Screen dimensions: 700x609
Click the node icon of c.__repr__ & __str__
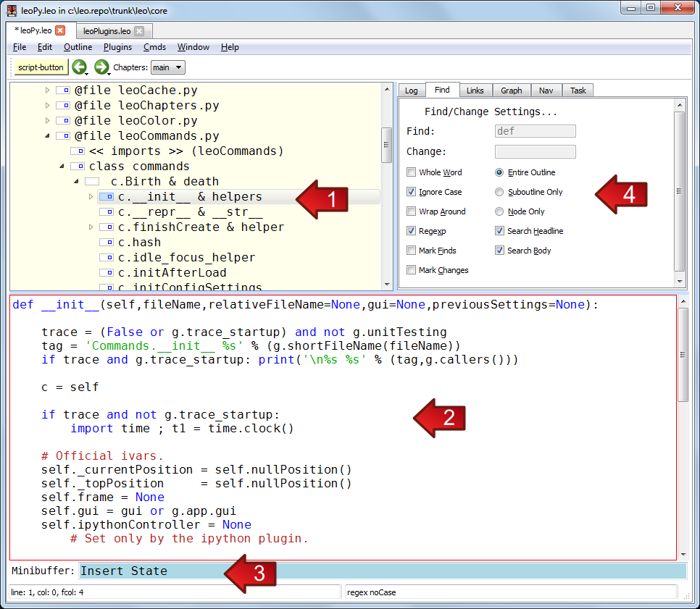tap(107, 211)
